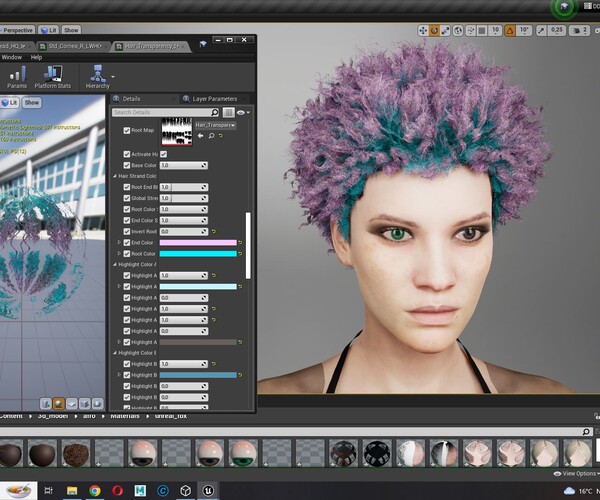Open Unreal Engine from the taskbar
This screenshot has width=600, height=500.
208,490
